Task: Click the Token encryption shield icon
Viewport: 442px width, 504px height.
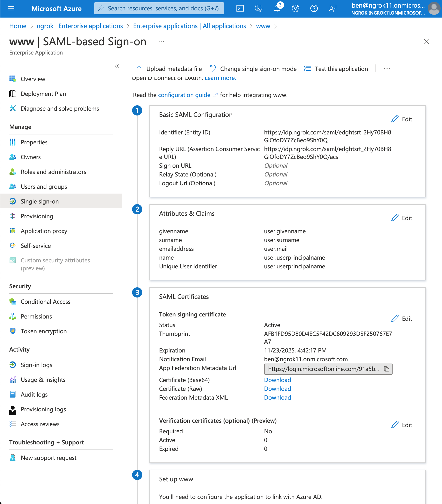Action: coord(12,331)
